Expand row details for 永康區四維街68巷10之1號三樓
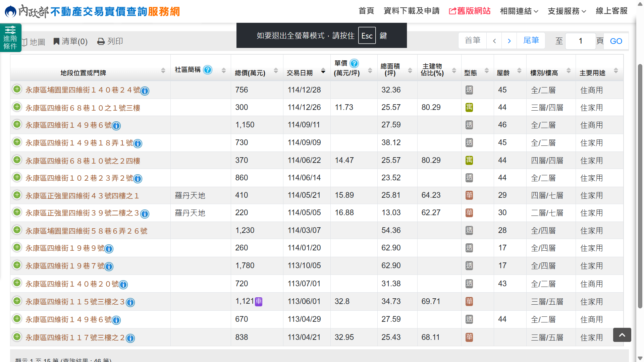Viewport: 644px width, 362px height. coord(17,107)
